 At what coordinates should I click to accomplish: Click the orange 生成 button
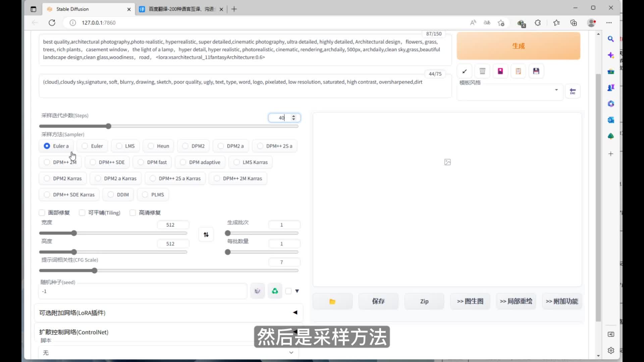518,46
